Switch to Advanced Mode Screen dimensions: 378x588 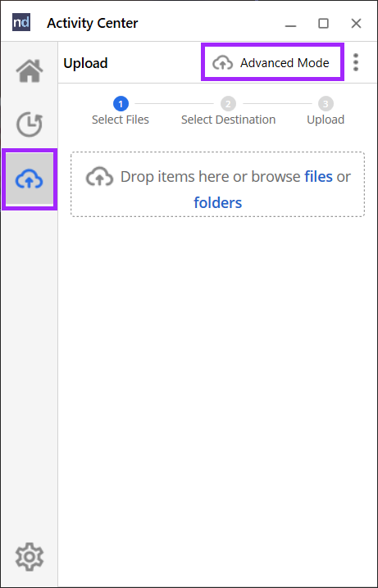(272, 62)
